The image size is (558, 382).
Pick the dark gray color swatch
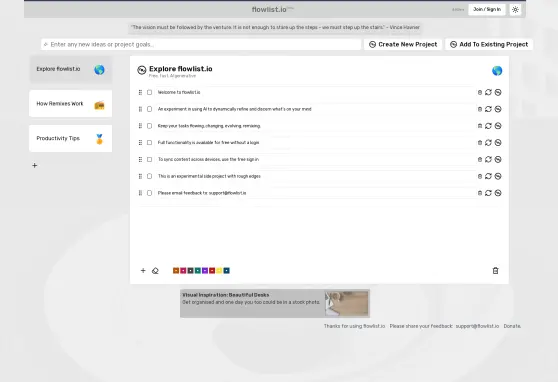(x=190, y=271)
